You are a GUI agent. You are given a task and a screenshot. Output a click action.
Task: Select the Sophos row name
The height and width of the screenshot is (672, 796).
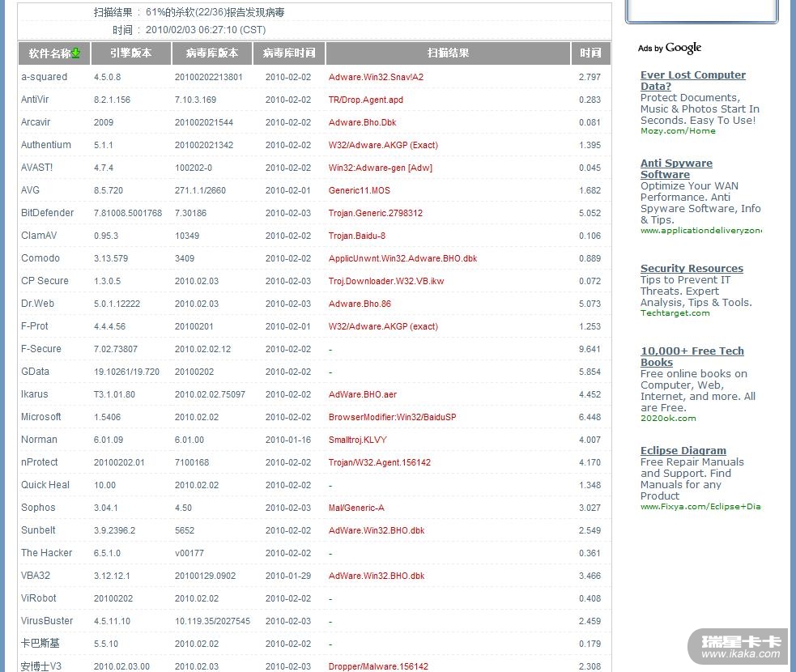38,508
